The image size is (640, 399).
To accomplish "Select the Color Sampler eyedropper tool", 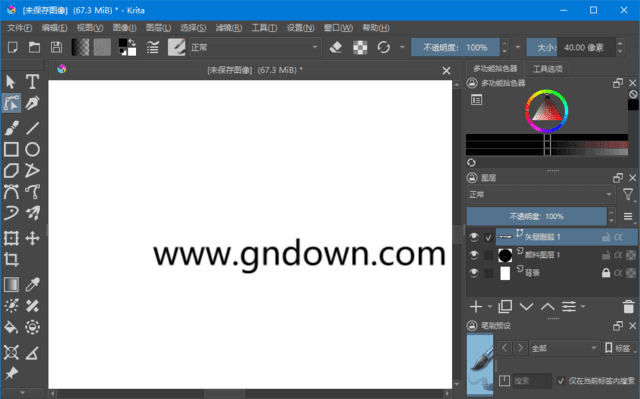I will pos(32,284).
